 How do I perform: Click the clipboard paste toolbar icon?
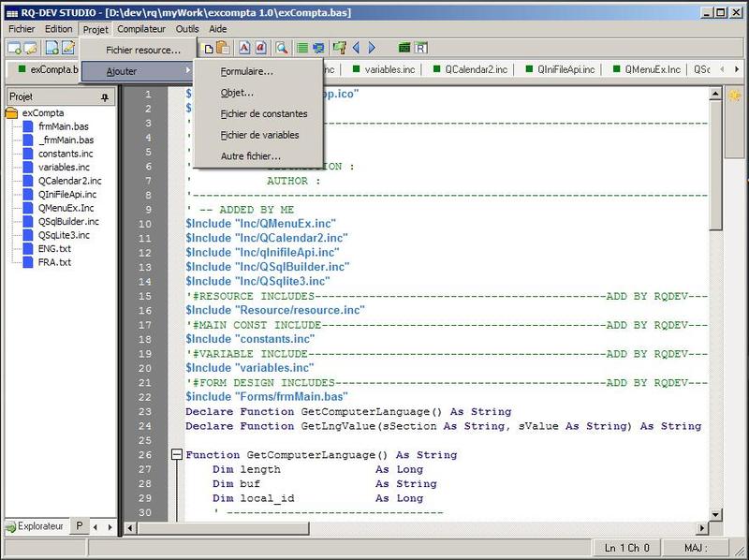(x=223, y=48)
